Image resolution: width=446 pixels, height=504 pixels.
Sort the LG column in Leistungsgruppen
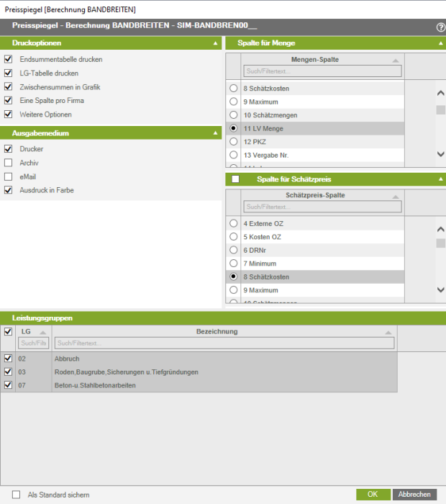pos(42,333)
